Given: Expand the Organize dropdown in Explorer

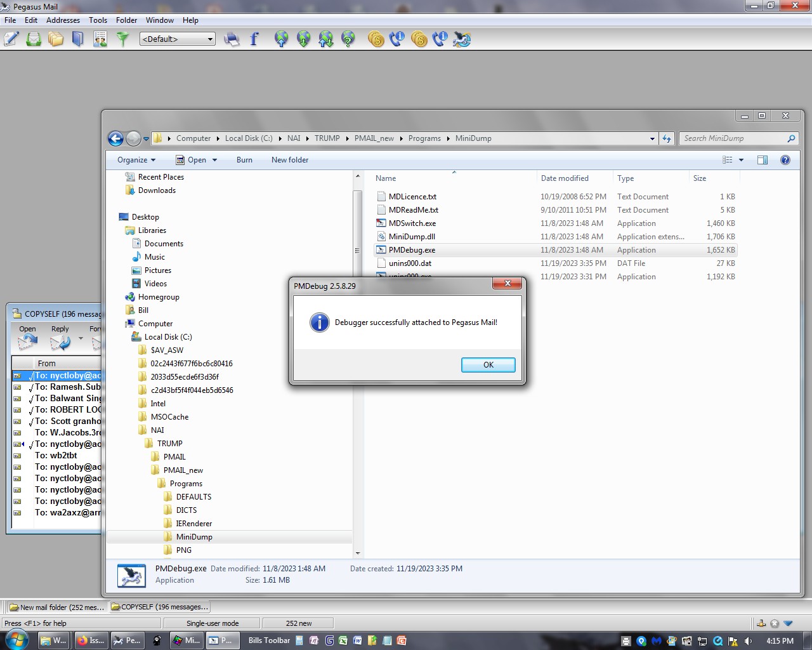Looking at the screenshot, I should click(x=136, y=160).
